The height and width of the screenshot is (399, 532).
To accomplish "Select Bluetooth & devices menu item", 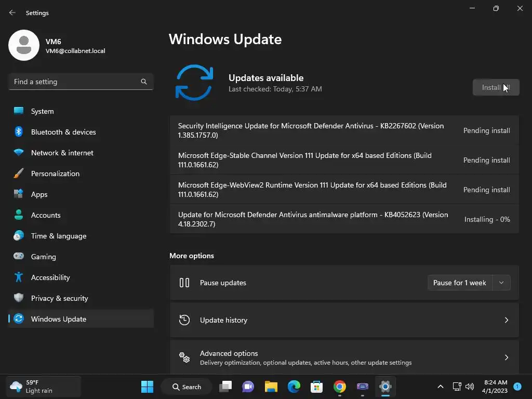I will 81,131.
